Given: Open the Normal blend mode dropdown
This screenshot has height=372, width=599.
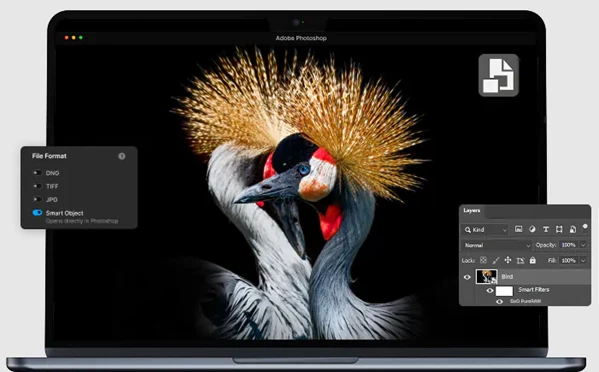Looking at the screenshot, I should [x=497, y=245].
